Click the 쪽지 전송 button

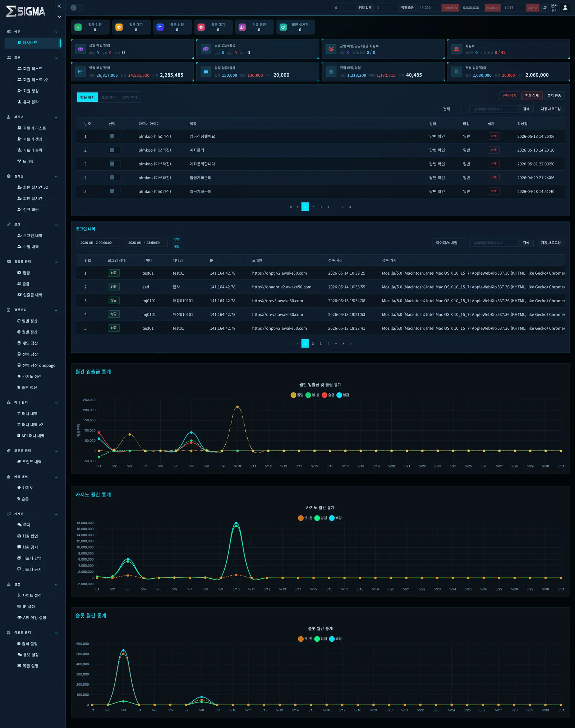554,96
